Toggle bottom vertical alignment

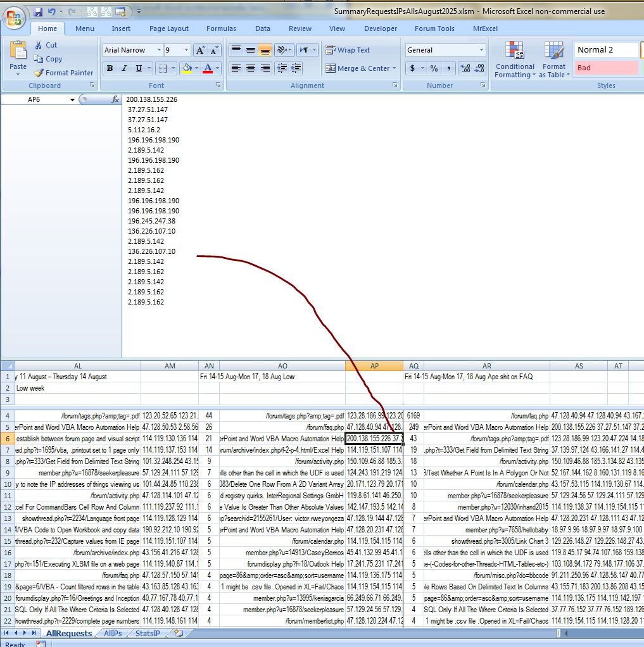(x=265, y=50)
